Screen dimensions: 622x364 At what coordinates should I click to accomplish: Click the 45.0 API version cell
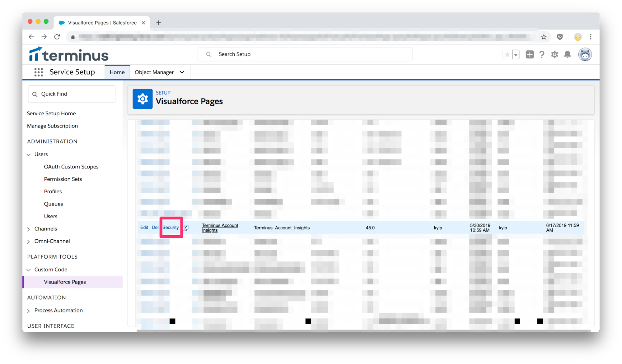(370, 228)
